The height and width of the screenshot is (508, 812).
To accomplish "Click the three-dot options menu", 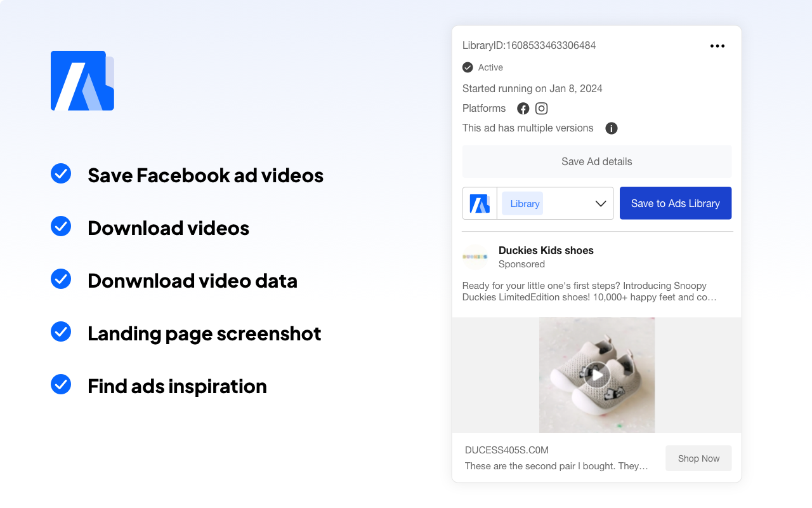I will pyautogui.click(x=717, y=46).
